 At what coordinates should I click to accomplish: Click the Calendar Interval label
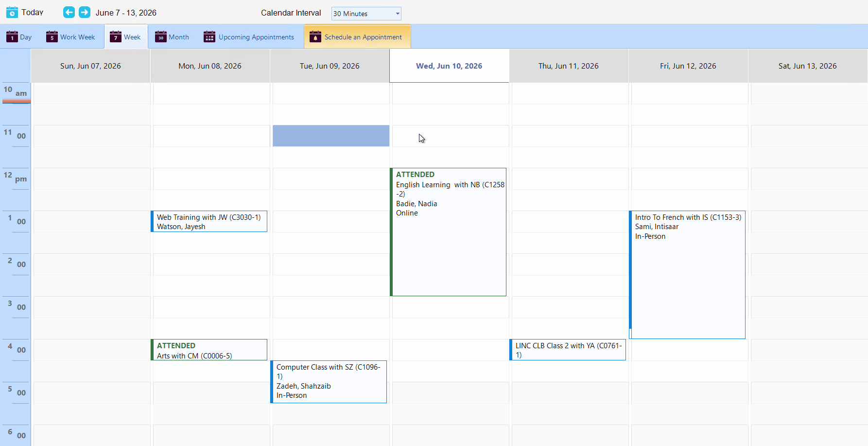pos(291,13)
